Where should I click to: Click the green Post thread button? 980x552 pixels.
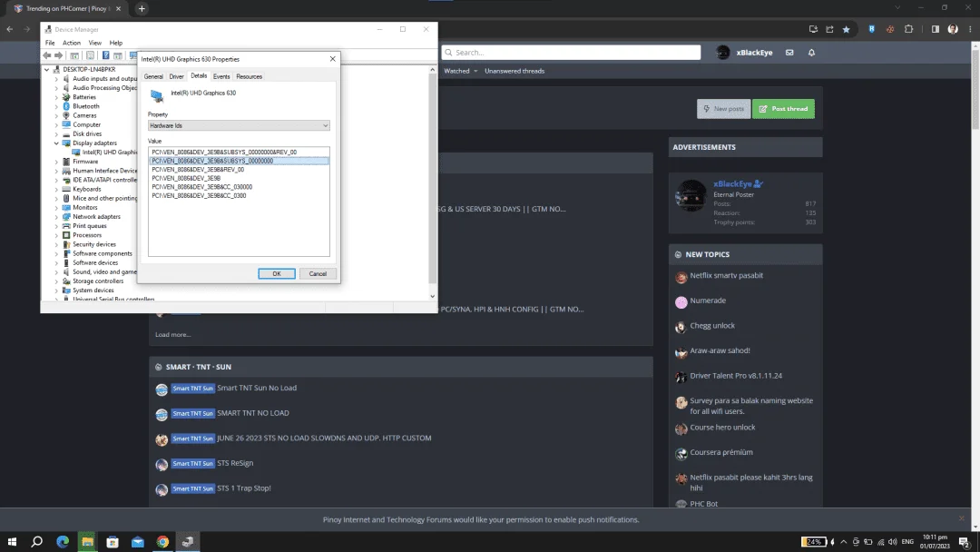coord(783,109)
